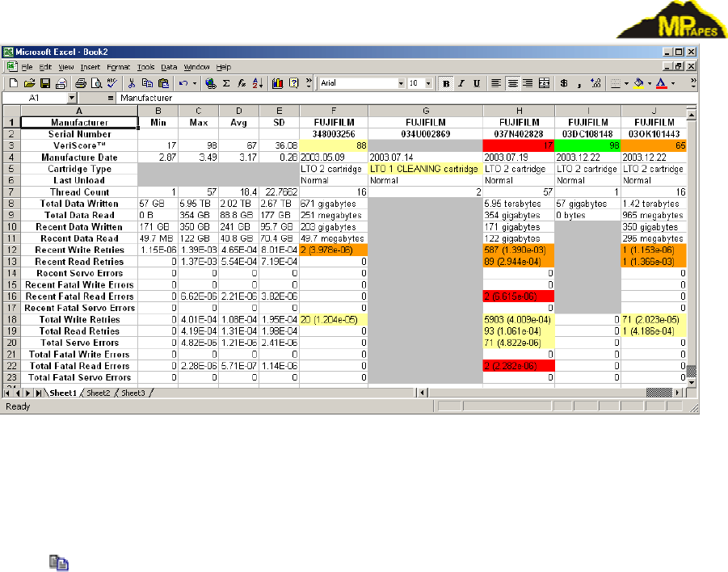Click the Merge and Center icon

pyautogui.click(x=544, y=83)
